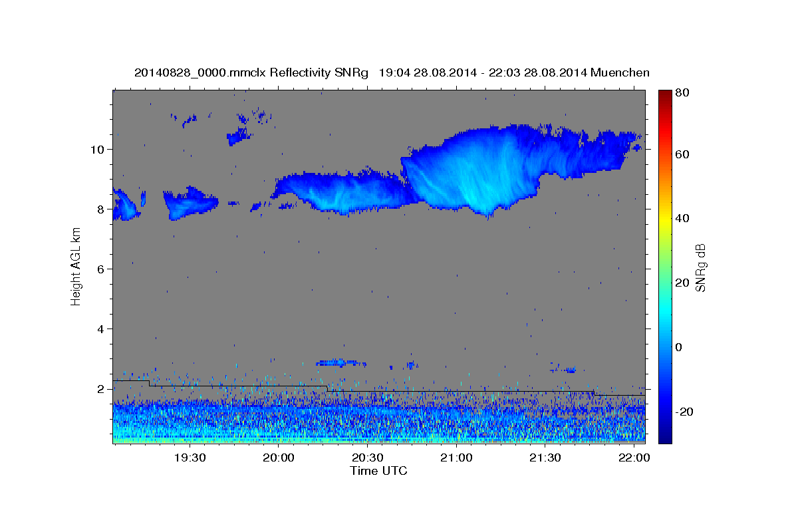Click the height tick label 8

101,209
